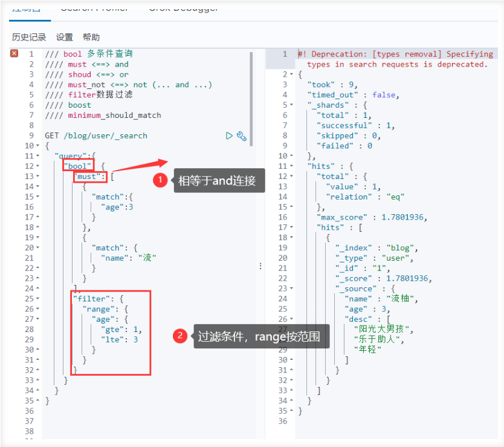Open the wrench options for the request
The height and width of the screenshot is (447, 504).
pyautogui.click(x=242, y=136)
